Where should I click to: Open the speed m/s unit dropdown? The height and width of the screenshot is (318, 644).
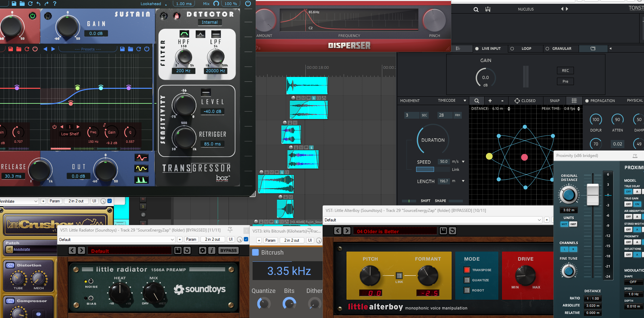point(463,162)
